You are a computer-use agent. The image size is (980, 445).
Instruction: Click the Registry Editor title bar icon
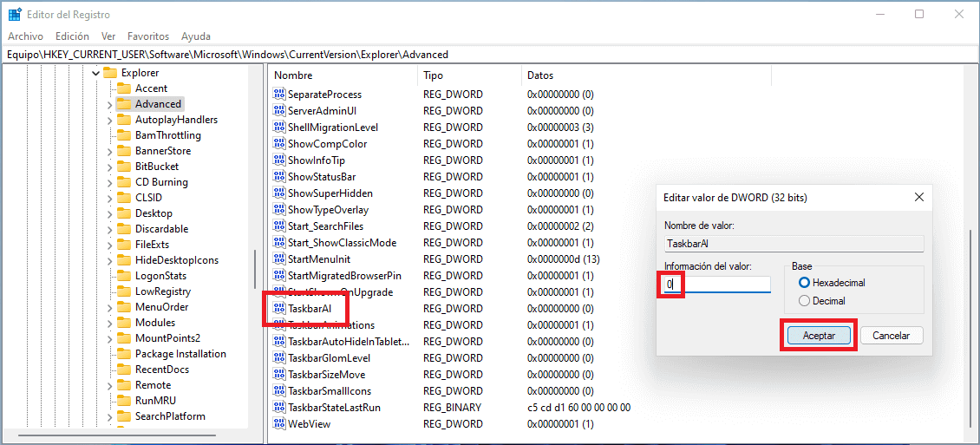[x=15, y=15]
